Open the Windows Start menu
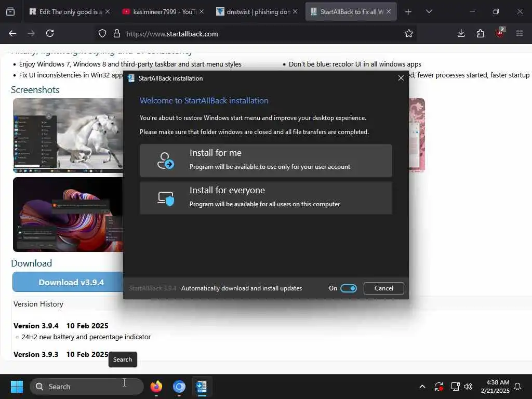532x399 pixels. pyautogui.click(x=17, y=387)
